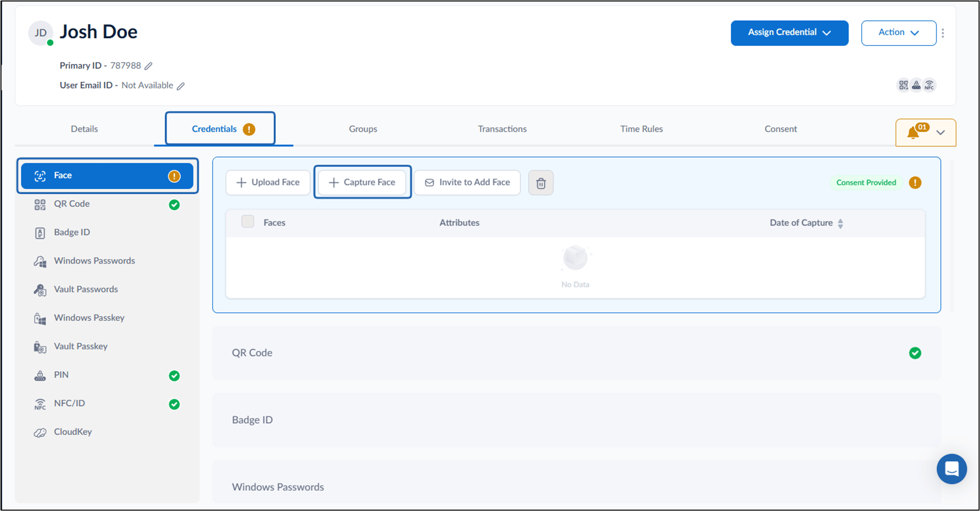Image resolution: width=980 pixels, height=511 pixels.
Task: Click the Consent Provided label
Action: 866,182
